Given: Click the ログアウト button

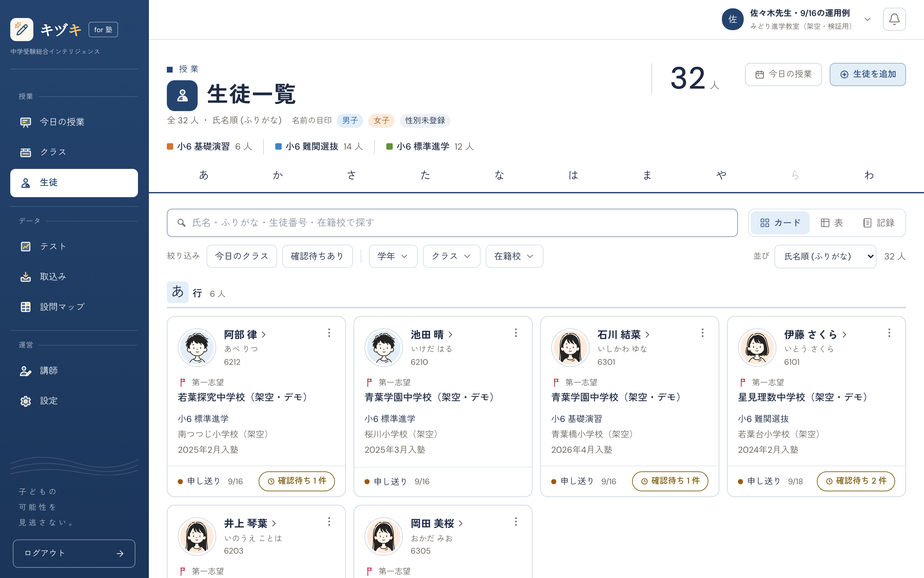Looking at the screenshot, I should pos(74,553).
